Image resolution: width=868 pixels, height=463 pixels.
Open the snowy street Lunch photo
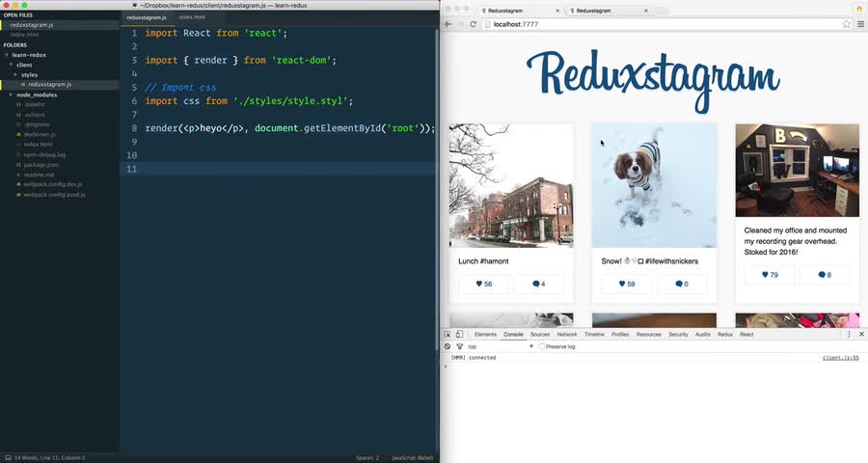[511, 185]
